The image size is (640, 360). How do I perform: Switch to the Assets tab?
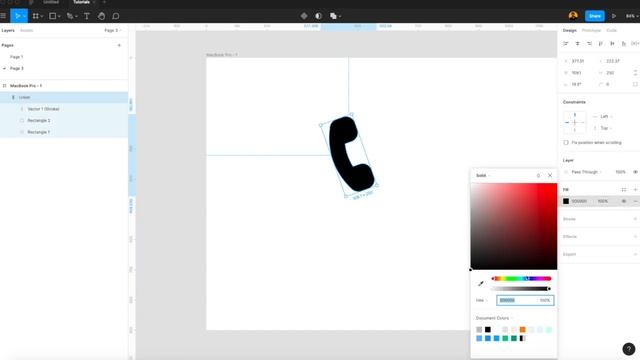(27, 30)
